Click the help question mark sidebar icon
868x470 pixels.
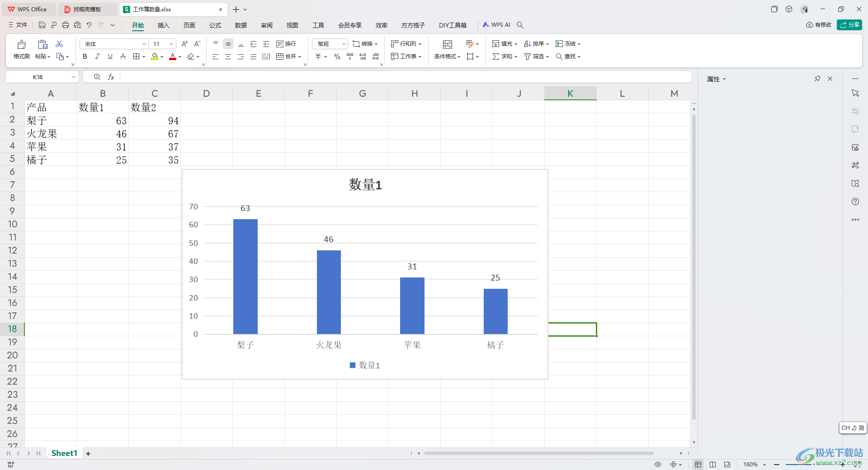855,202
